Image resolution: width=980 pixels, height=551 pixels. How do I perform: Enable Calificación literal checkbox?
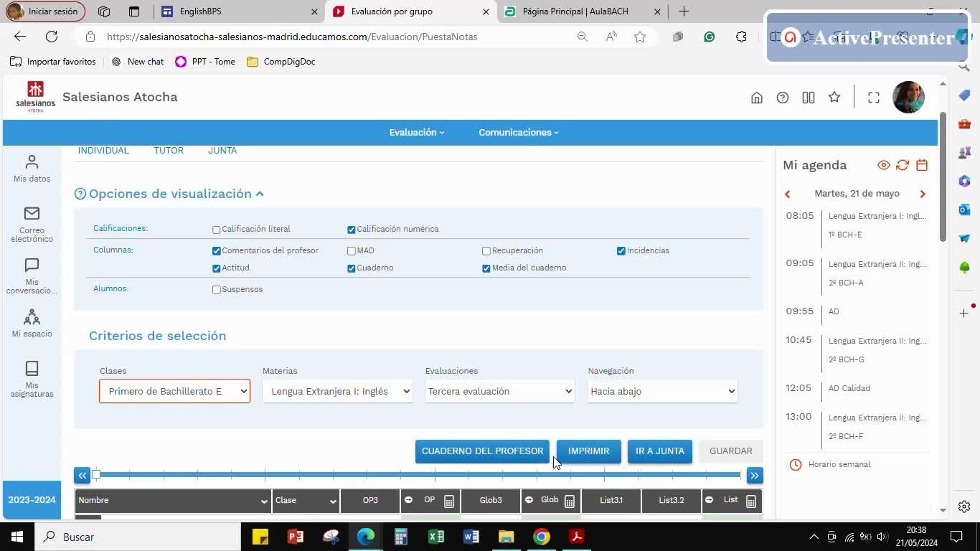[x=217, y=230]
